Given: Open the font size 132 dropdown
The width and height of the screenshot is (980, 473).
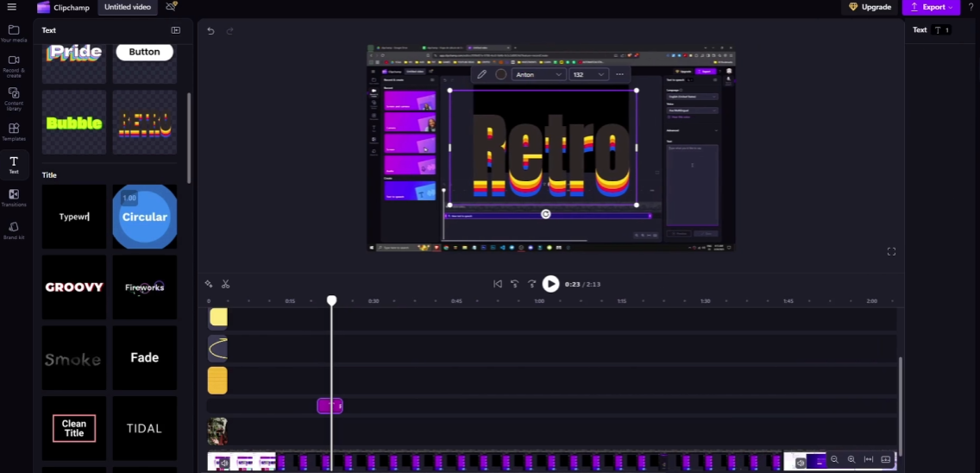Looking at the screenshot, I should (x=588, y=74).
